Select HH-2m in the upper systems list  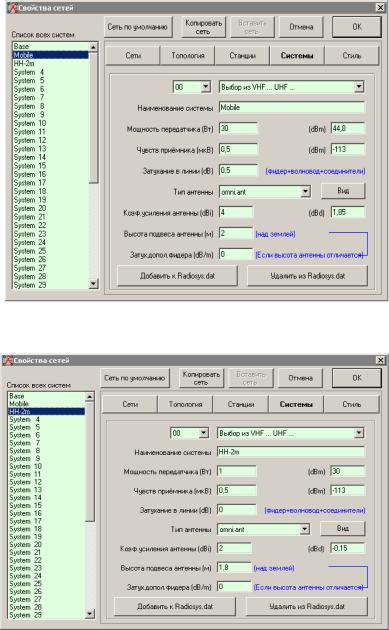tap(51, 63)
